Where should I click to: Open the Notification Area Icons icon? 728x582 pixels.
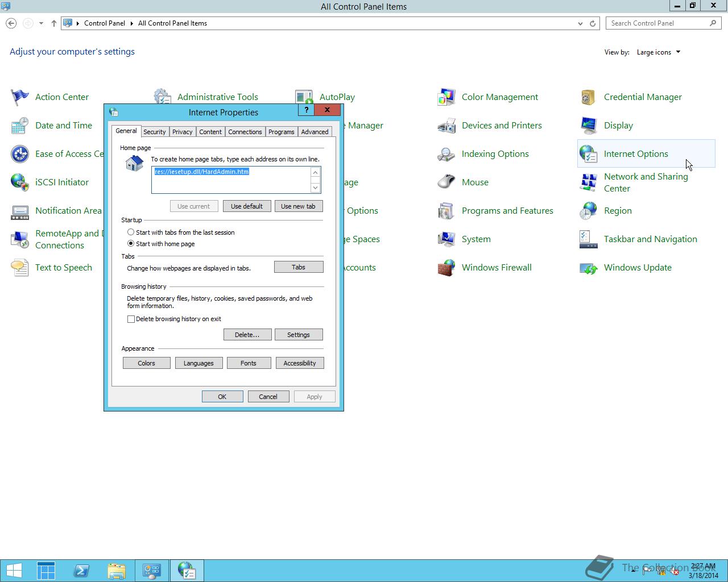pyautogui.click(x=20, y=211)
